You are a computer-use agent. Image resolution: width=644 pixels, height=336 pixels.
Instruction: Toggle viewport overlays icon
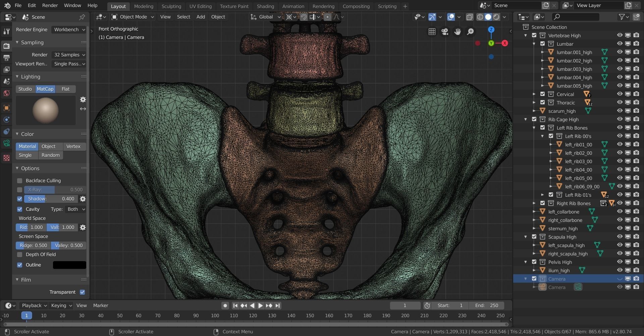[451, 17]
